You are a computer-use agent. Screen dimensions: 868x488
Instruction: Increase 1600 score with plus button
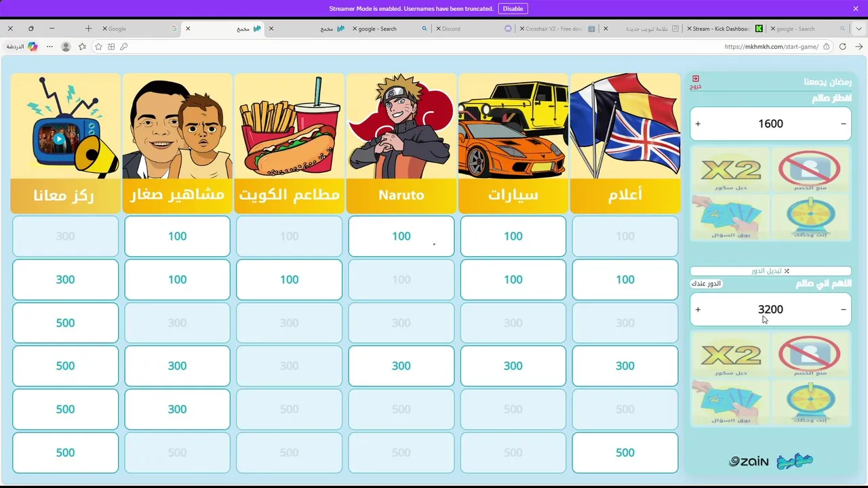[698, 124]
